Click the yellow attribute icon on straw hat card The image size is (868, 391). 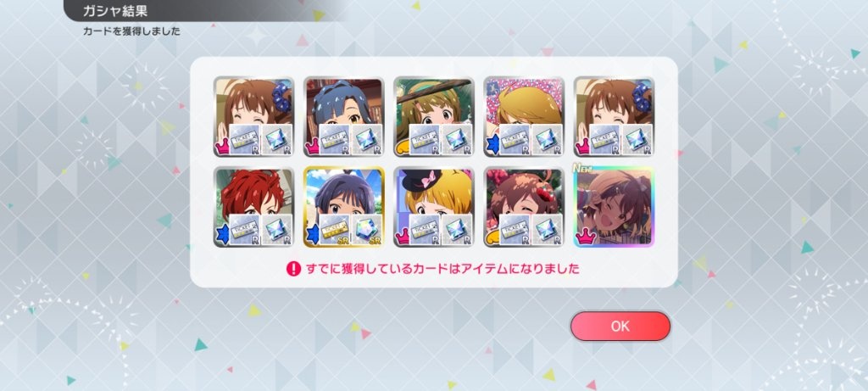pyautogui.click(x=402, y=148)
